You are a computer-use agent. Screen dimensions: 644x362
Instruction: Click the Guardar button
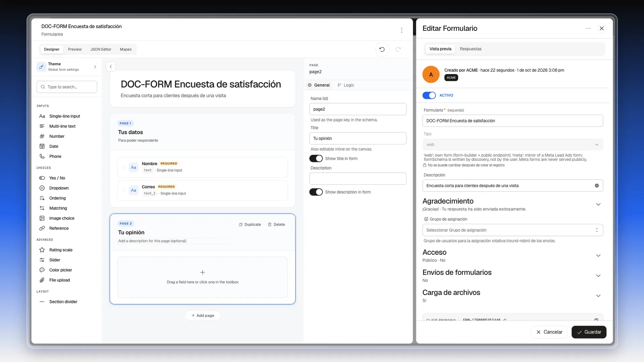pos(589,332)
